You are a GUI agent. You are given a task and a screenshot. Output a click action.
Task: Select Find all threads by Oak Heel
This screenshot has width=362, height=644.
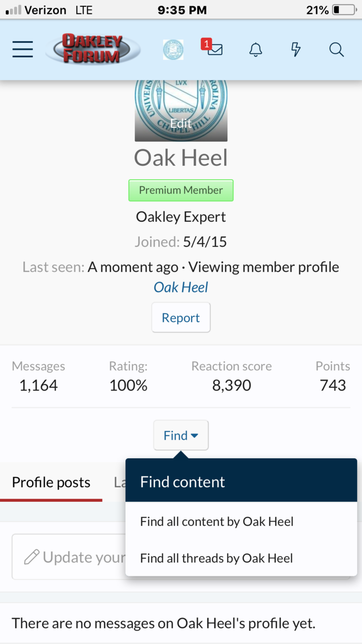click(216, 558)
